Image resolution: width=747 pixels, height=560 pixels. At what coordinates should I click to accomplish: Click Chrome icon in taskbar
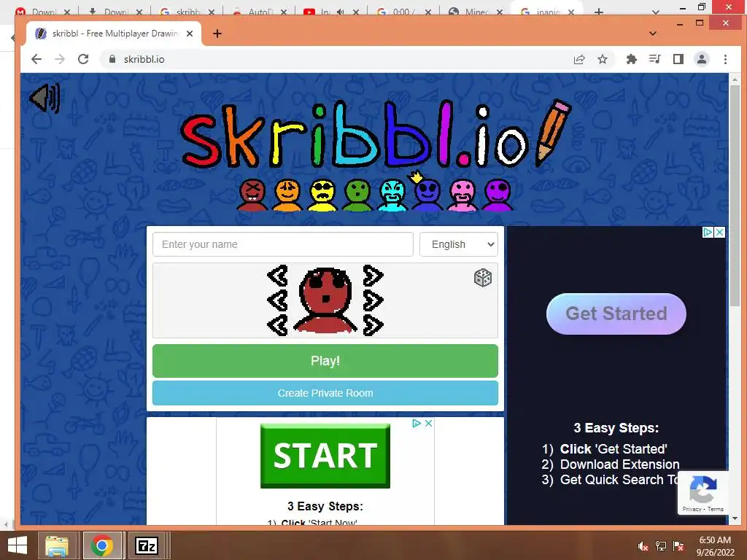click(x=102, y=545)
